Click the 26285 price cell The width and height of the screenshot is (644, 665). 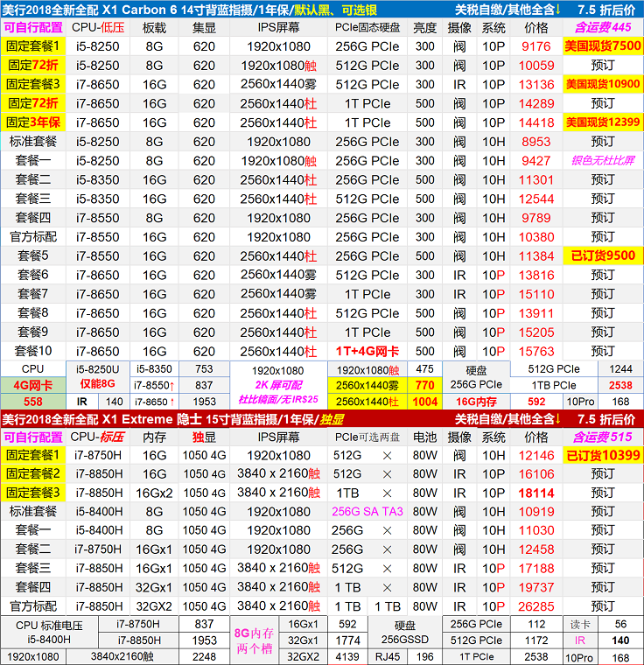pyautogui.click(x=535, y=606)
